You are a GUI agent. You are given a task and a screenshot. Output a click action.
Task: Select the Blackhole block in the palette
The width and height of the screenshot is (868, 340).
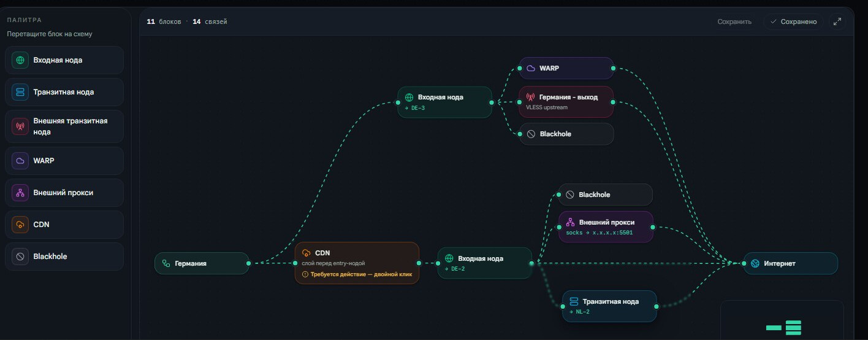[65, 257]
